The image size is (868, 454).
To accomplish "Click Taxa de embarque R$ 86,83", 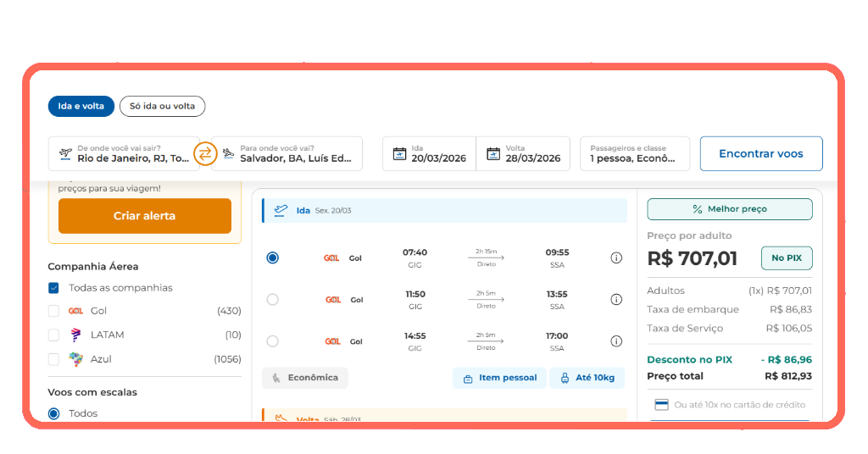I will 730,309.
